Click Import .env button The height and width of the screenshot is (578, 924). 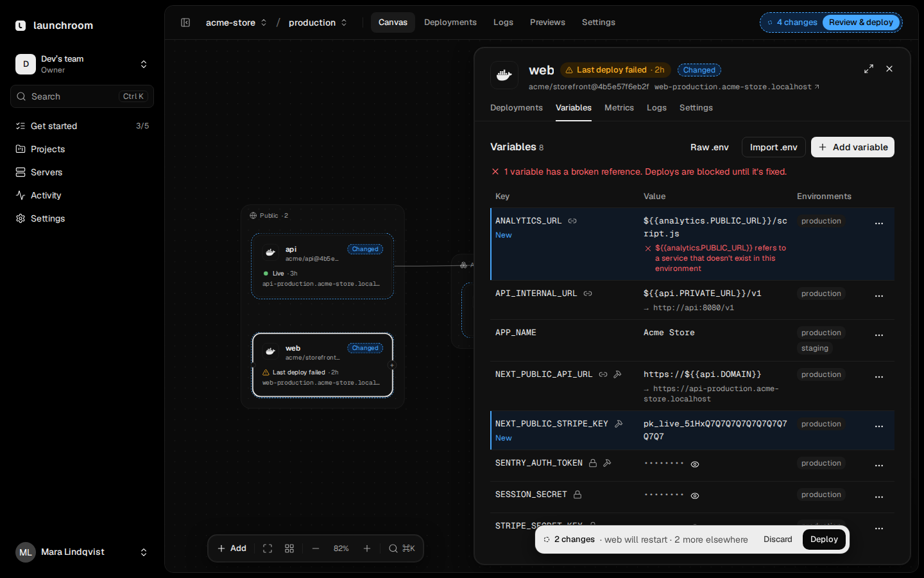(773, 147)
